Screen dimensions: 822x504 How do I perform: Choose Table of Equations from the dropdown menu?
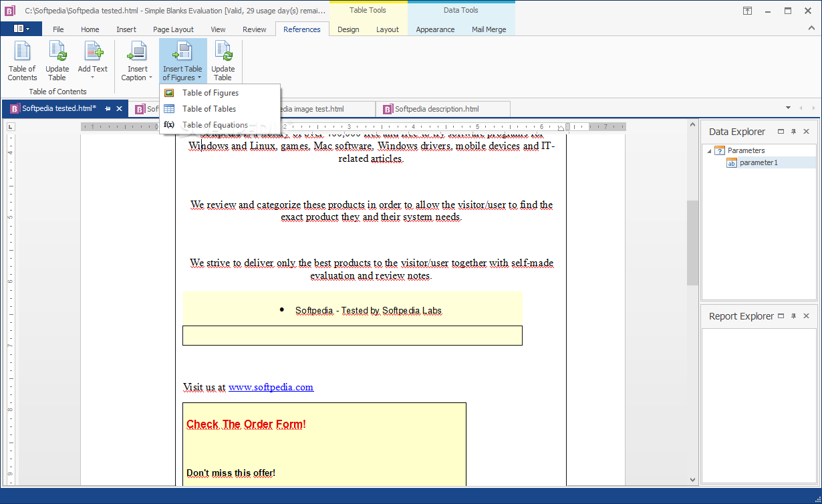220,125
